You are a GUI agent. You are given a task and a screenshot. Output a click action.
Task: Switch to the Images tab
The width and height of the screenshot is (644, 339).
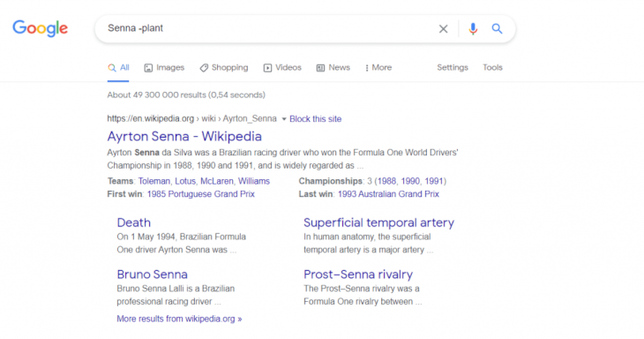click(x=164, y=68)
